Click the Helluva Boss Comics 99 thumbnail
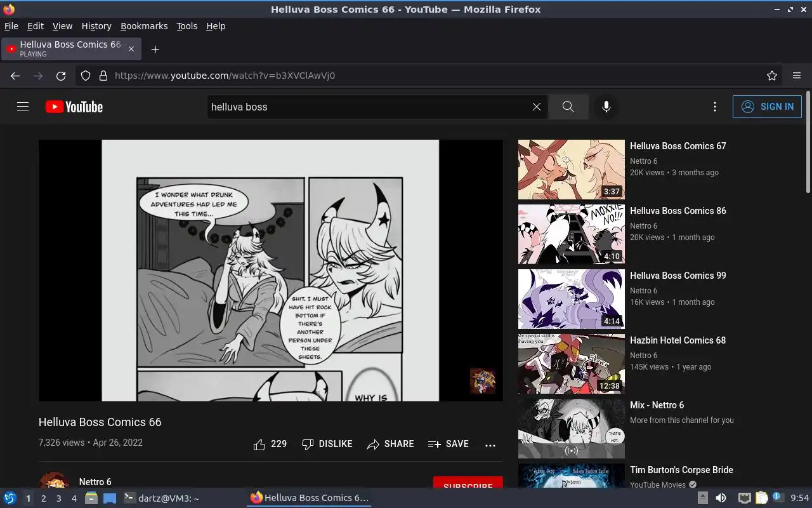 click(x=572, y=299)
